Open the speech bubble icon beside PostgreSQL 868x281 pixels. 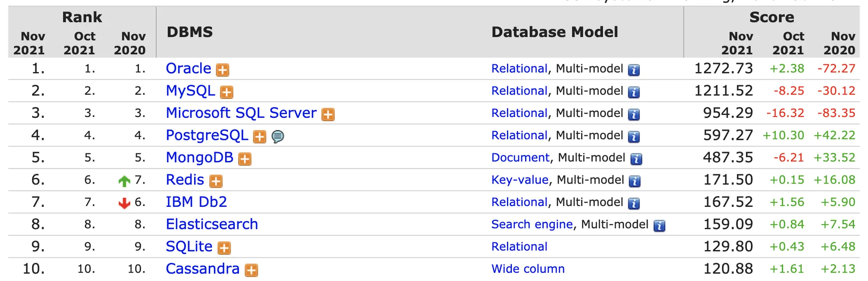point(278,136)
